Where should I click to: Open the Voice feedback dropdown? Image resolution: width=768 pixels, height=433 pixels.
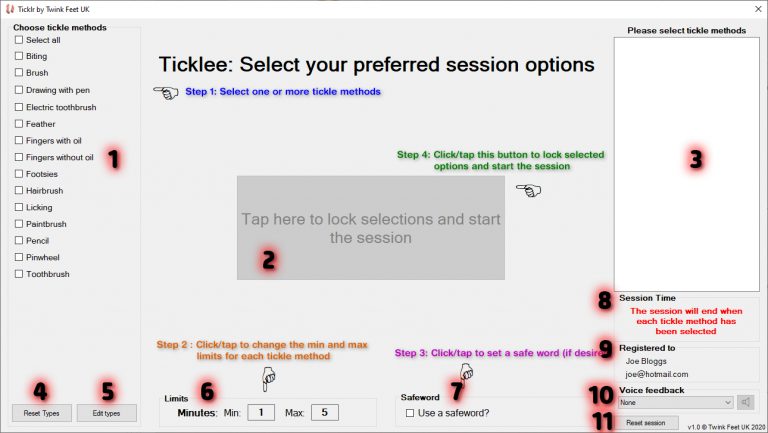click(x=675, y=402)
